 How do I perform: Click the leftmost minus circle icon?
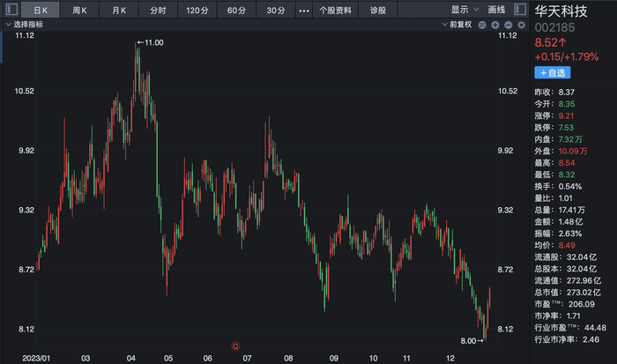coord(481,26)
